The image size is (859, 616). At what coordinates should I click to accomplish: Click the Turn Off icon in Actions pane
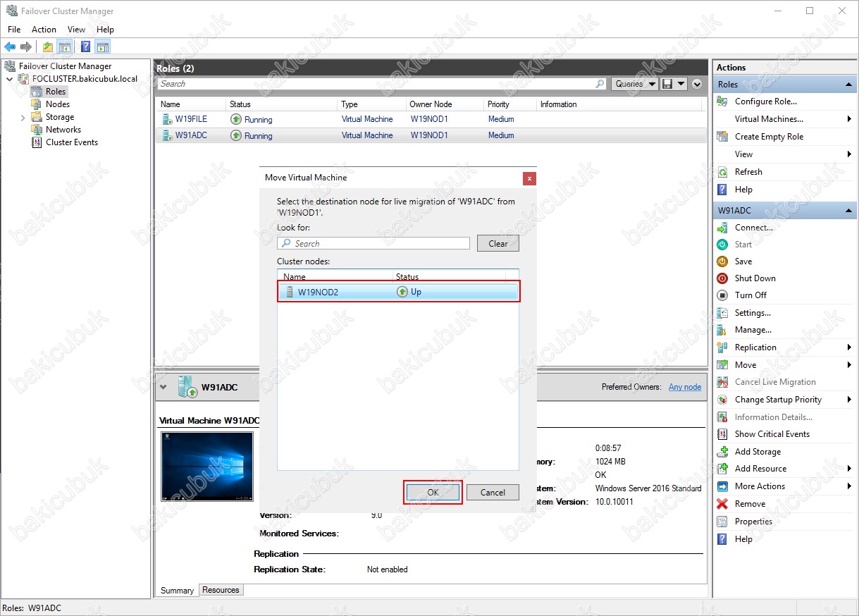click(722, 295)
